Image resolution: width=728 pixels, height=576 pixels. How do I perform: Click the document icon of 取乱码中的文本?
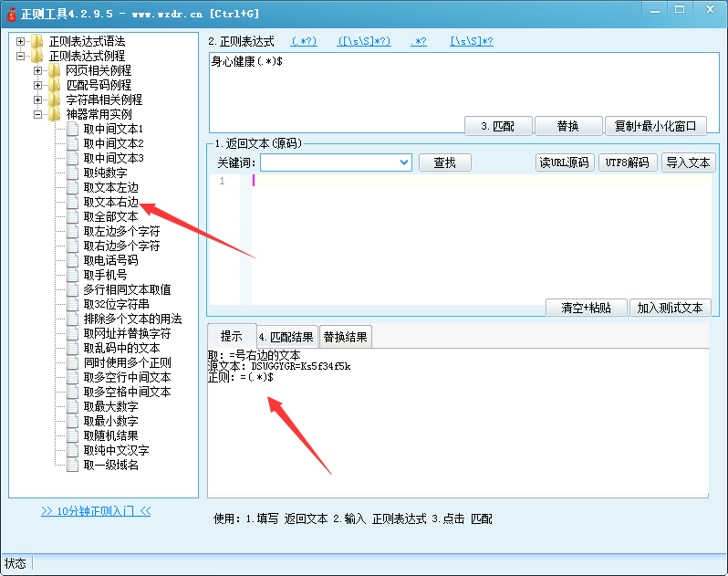click(72, 348)
